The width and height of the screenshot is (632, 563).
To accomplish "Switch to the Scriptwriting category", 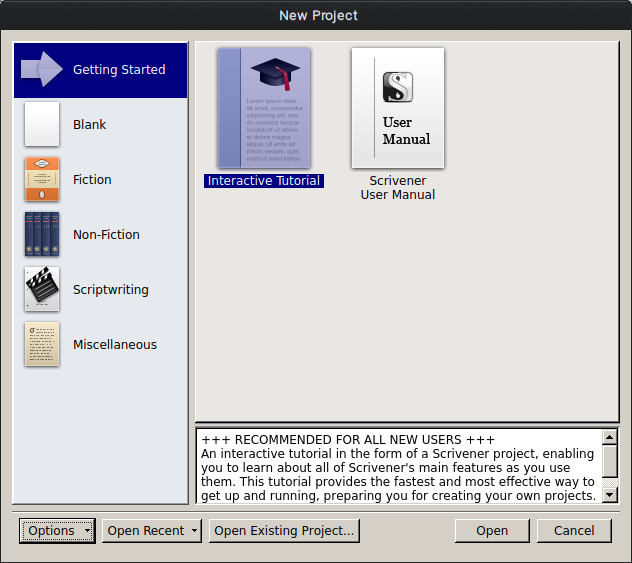I will [x=100, y=289].
